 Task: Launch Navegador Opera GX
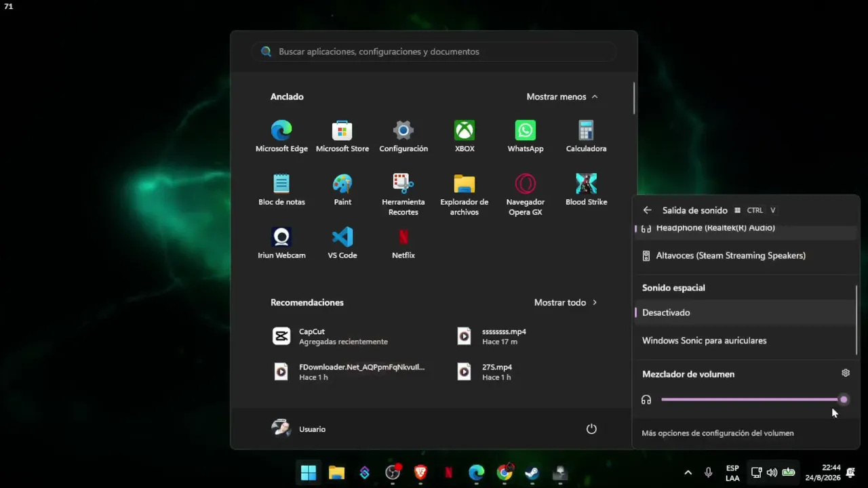(526, 195)
